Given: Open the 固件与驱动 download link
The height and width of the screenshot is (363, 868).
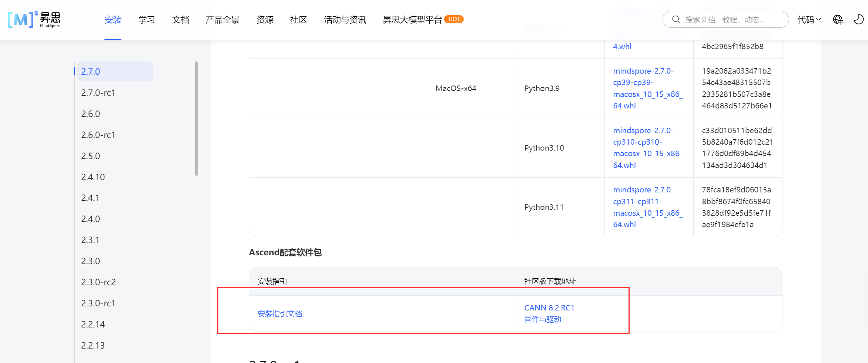Looking at the screenshot, I should point(543,319).
